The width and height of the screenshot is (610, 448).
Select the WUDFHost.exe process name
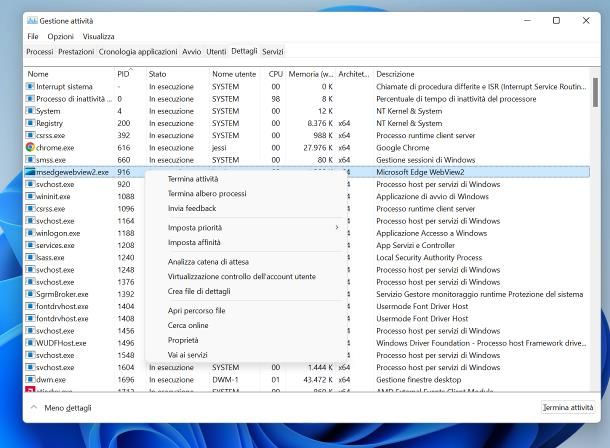(61, 343)
